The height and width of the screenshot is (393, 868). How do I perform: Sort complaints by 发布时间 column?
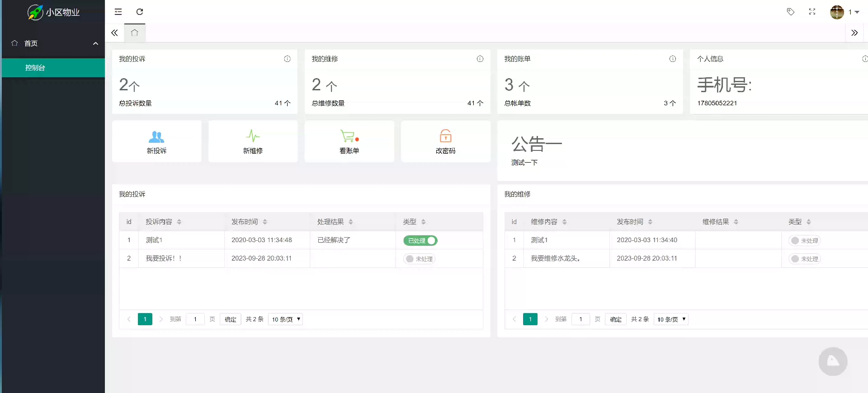pyautogui.click(x=265, y=222)
